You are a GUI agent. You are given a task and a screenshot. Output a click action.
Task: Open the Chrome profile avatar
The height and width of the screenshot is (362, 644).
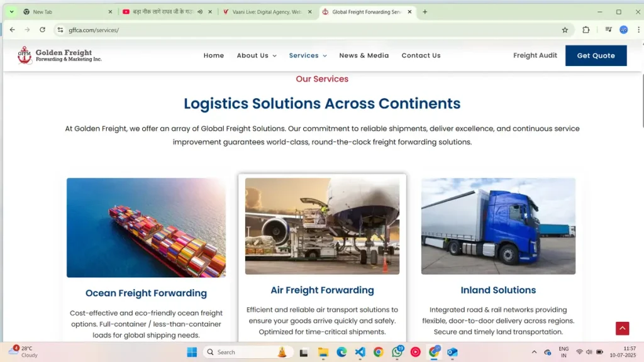(623, 30)
